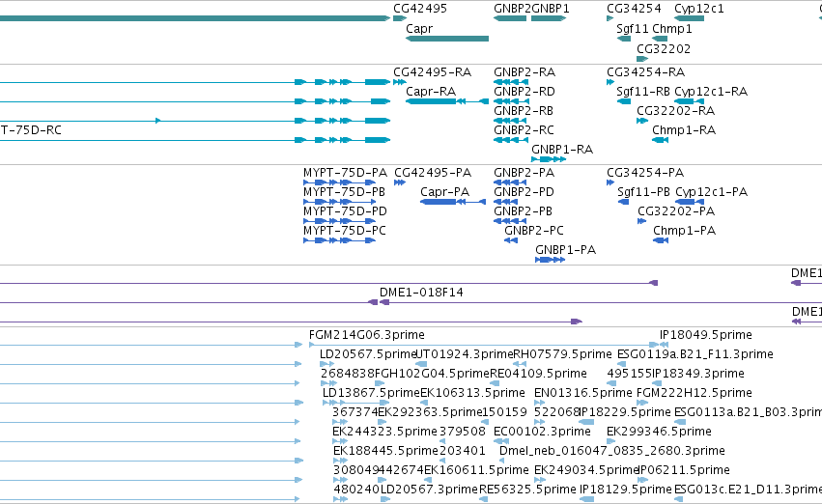Select the GNBP2-RC transcript label
Screen dimensions: 822x504
click(524, 130)
